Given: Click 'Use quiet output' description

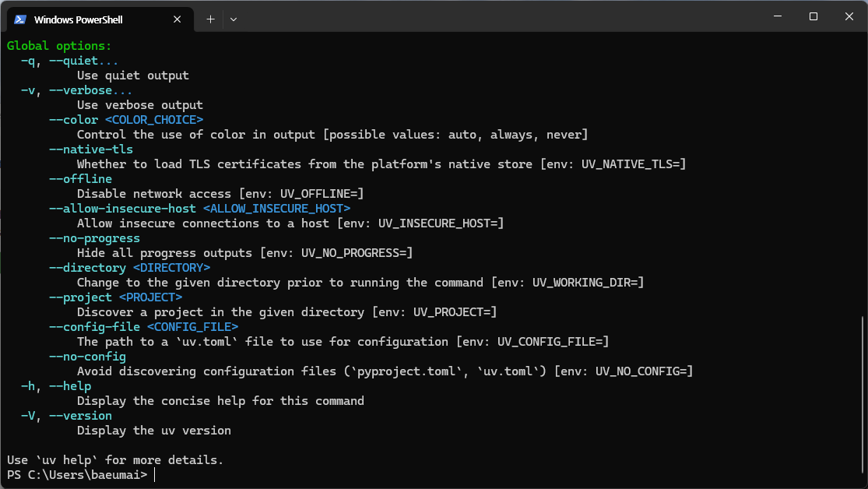Looking at the screenshot, I should [133, 76].
